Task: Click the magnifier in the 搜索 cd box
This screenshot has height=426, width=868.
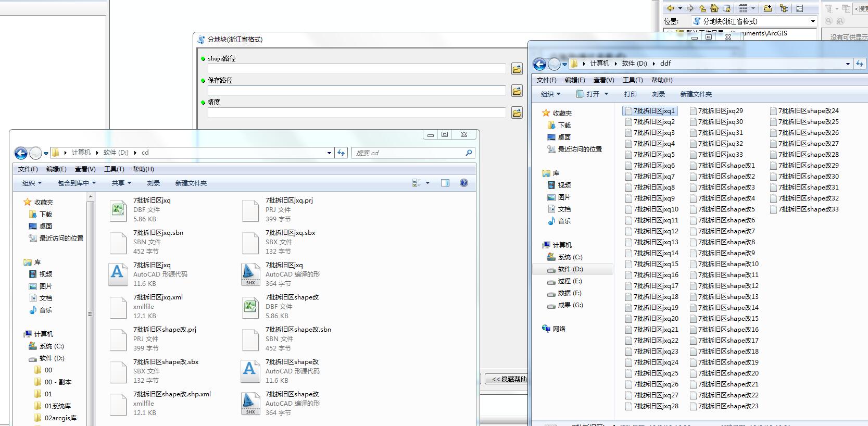Action: [469, 153]
